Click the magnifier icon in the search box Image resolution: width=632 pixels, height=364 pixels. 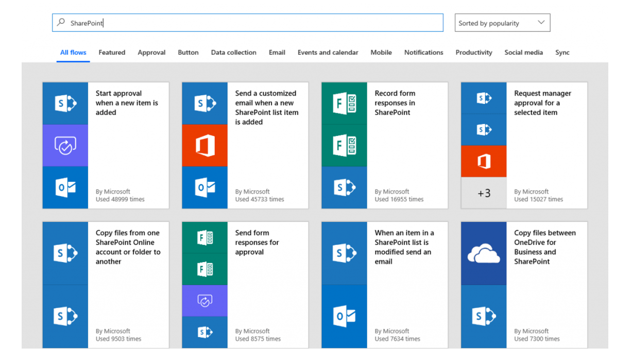click(61, 23)
